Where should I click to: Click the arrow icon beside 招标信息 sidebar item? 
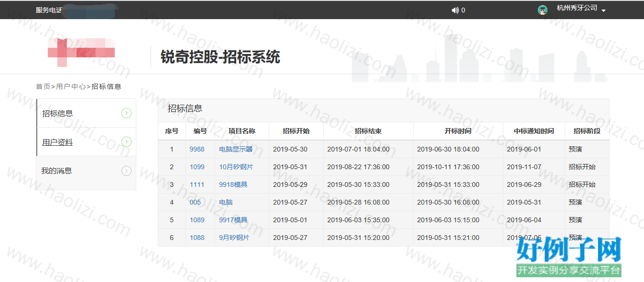click(x=126, y=113)
